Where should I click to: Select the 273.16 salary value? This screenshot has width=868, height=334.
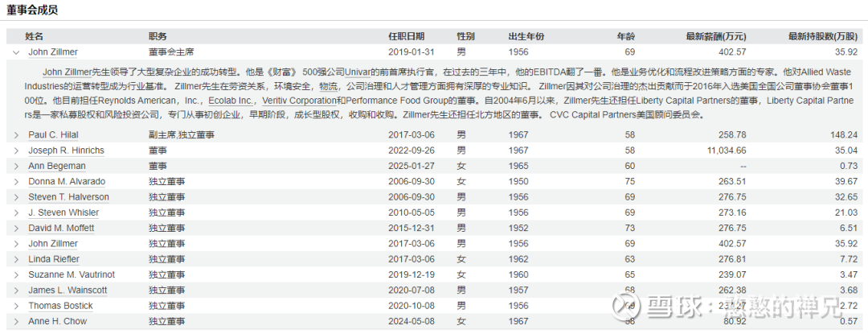pyautogui.click(x=734, y=212)
